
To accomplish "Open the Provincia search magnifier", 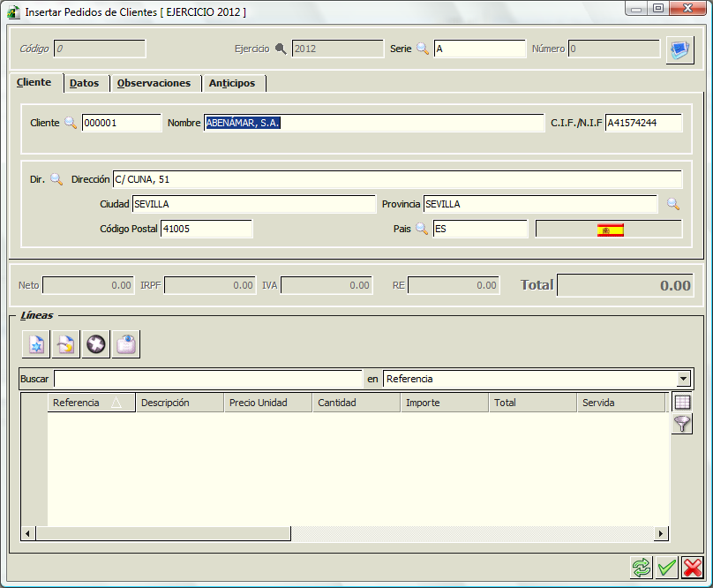I will (673, 203).
